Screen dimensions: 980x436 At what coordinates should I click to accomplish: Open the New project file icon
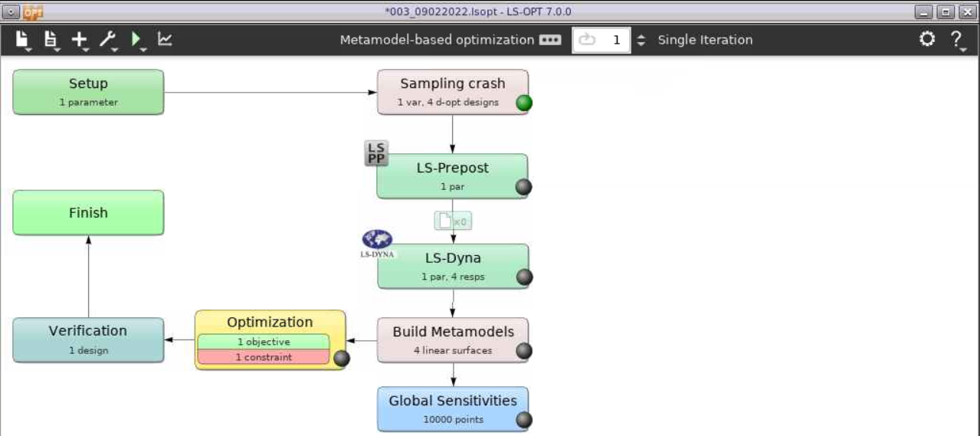point(22,39)
